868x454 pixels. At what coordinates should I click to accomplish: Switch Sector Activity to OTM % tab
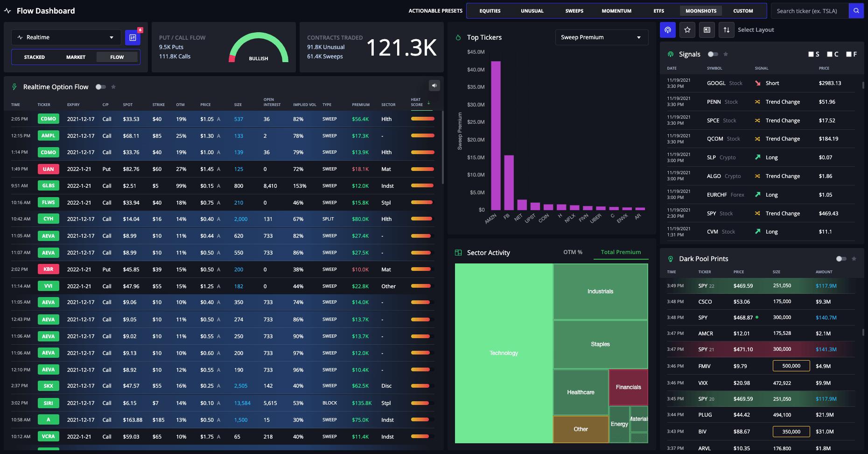tap(573, 252)
